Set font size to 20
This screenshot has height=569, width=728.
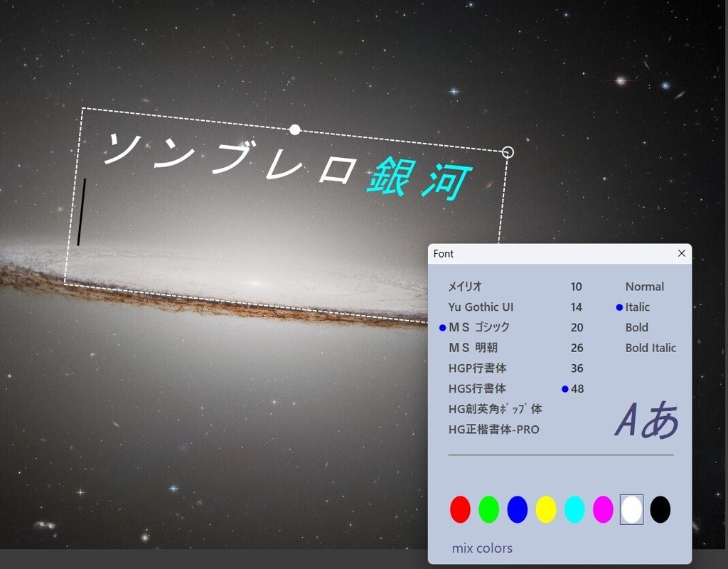pyautogui.click(x=577, y=327)
